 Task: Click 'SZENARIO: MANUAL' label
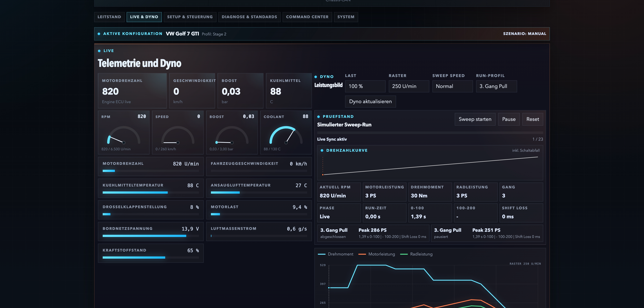525,34
